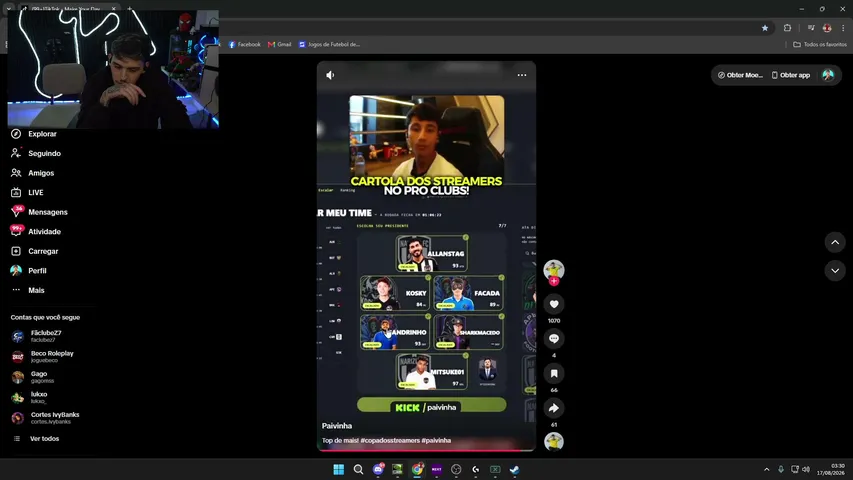The height and width of the screenshot is (480, 853).
Task: Open the Chrome profile avatar
Action: pyautogui.click(x=827, y=28)
